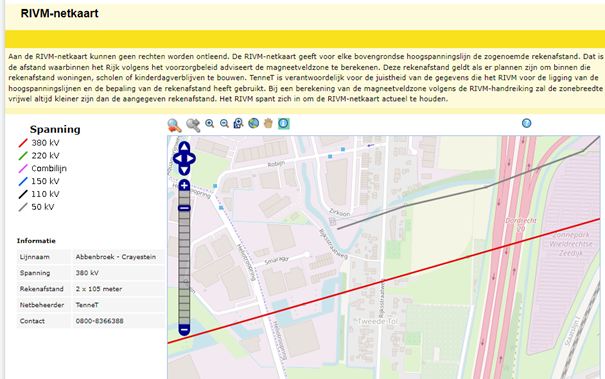The width and height of the screenshot is (605, 379).
Task: Click the next extent magnifier icon
Action: 193,125
